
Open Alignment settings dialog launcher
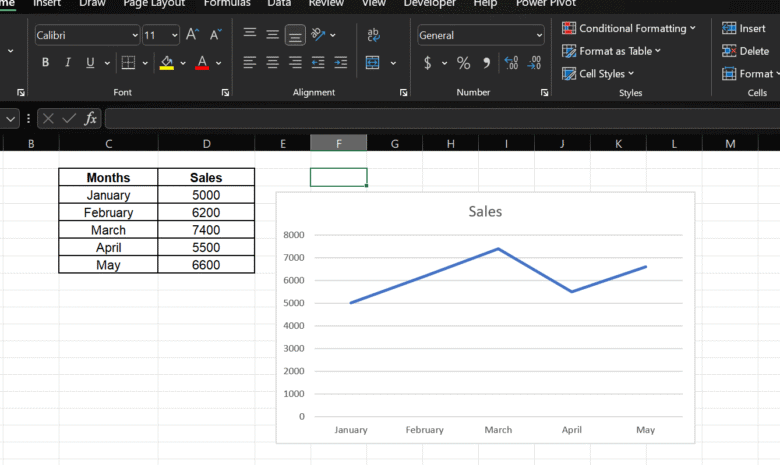tap(403, 93)
